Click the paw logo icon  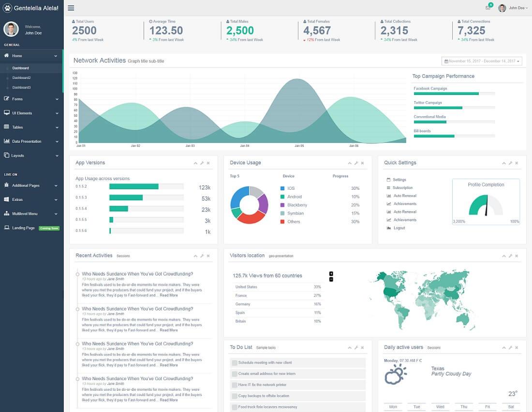[7, 8]
